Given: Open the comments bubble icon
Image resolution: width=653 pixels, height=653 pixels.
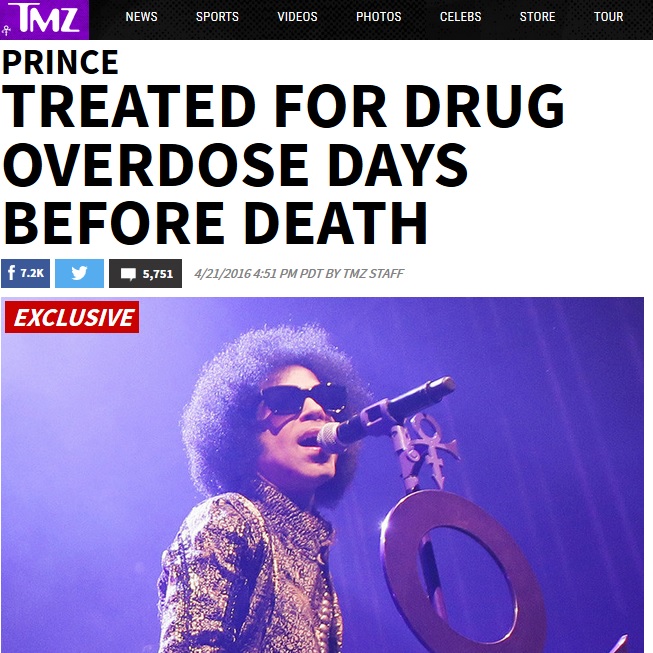Looking at the screenshot, I should [128, 274].
